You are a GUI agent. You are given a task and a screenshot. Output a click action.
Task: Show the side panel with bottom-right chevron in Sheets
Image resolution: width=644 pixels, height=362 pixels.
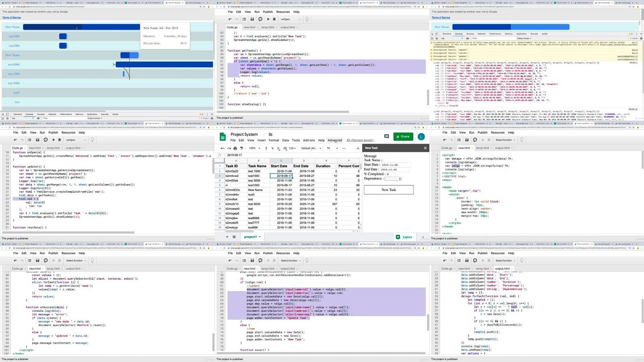(x=423, y=237)
